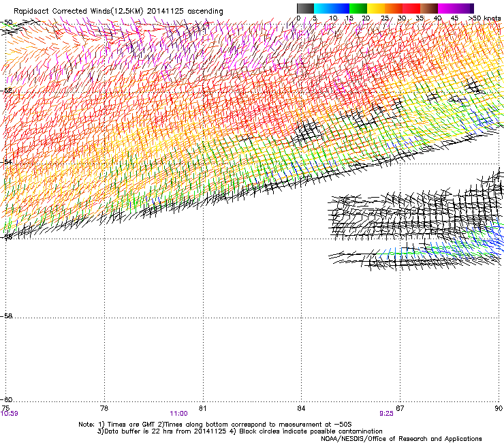Click the '>50 knots' legend label
This screenshot has height=443, width=504.
pos(485,18)
